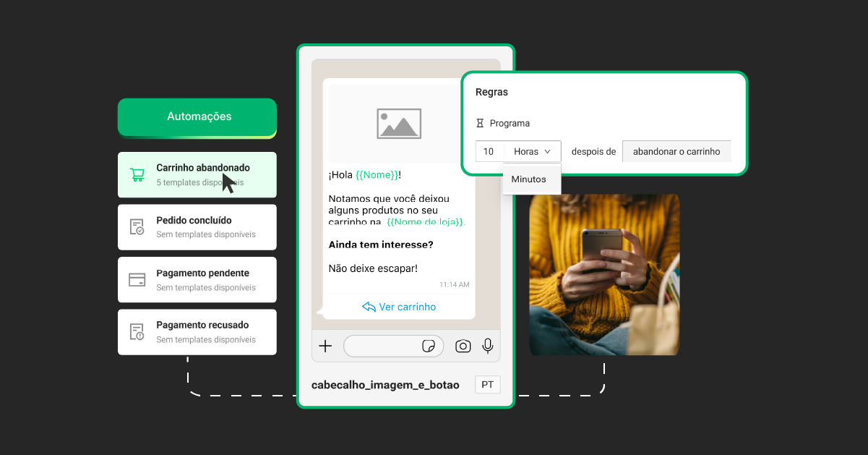Click the '5 templates disponíveis' text
868x455 pixels.
[x=200, y=182]
